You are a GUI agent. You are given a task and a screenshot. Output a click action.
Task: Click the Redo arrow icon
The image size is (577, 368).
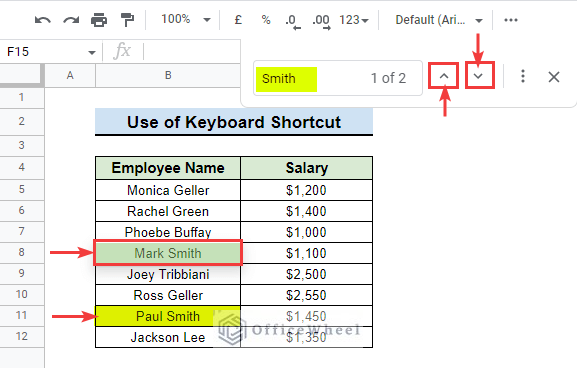click(x=71, y=20)
